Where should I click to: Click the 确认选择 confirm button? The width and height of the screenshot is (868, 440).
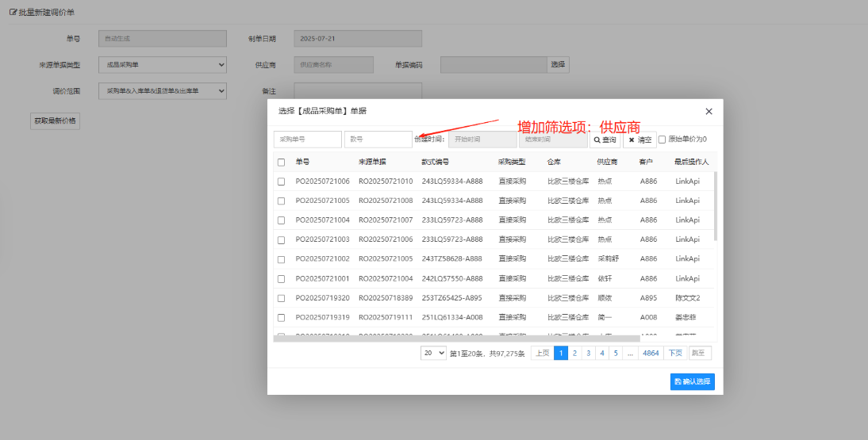692,382
